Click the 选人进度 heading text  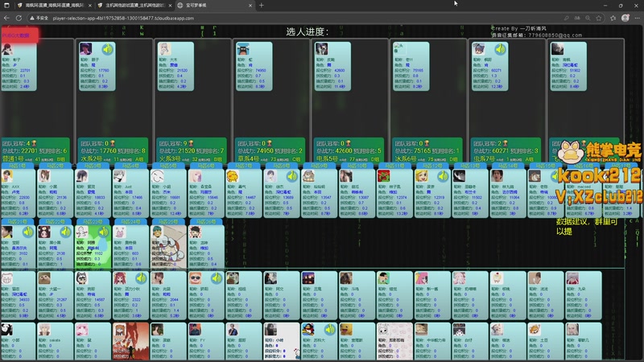tap(308, 31)
